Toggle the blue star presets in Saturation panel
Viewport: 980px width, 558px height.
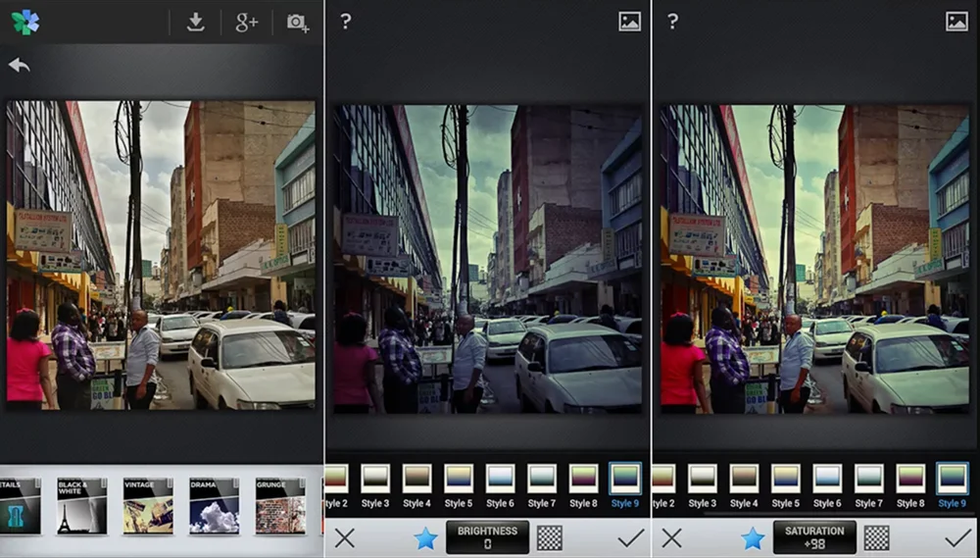753,537
